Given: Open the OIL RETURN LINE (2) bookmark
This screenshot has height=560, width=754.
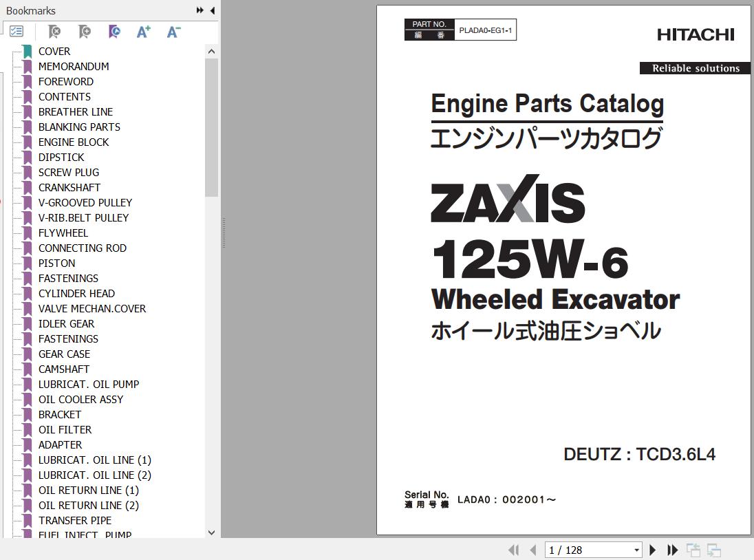Looking at the screenshot, I should click(x=89, y=506).
